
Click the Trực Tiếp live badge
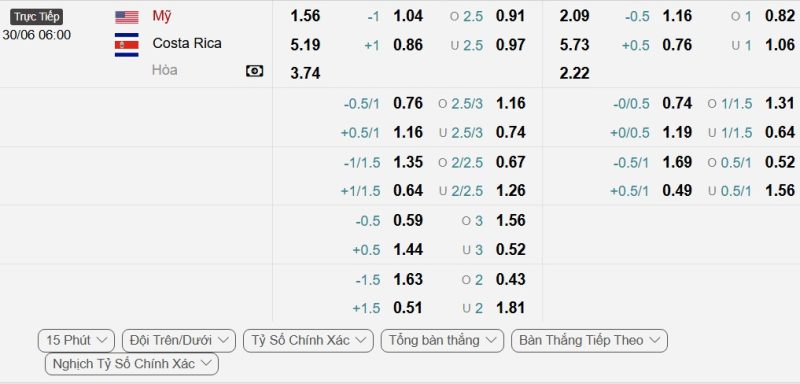tap(36, 17)
